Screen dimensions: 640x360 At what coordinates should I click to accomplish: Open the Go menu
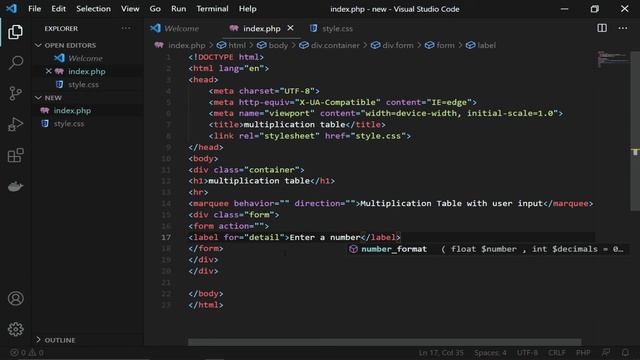(x=155, y=9)
